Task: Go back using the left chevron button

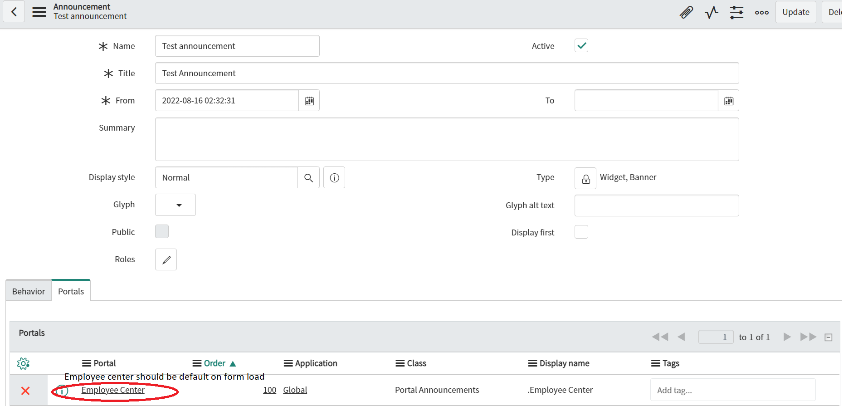Action: click(14, 12)
